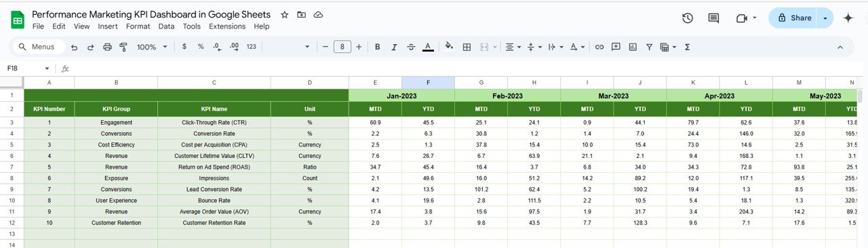Screen dimensions: 868x248
Task: Open the text color picker
Action: pos(428,47)
